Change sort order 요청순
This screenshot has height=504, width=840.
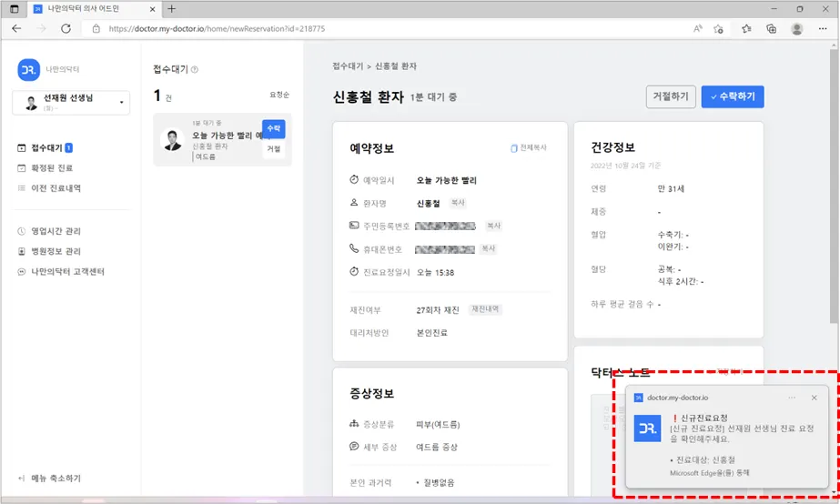click(x=279, y=95)
